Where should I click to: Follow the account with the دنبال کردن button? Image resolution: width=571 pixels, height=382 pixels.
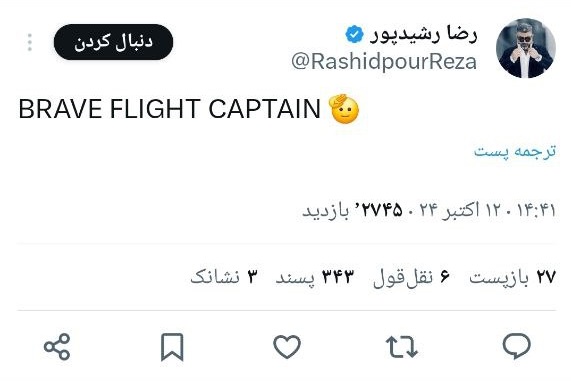point(113,42)
